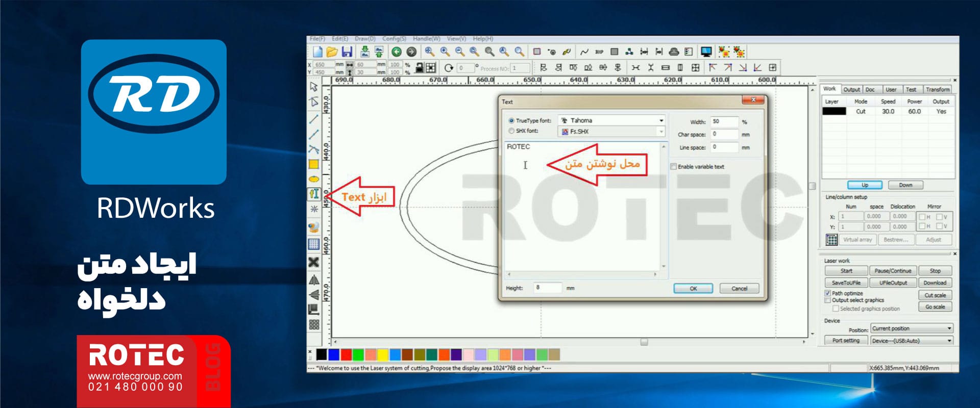Select the yellow Rectangle drawing tool

point(314,164)
